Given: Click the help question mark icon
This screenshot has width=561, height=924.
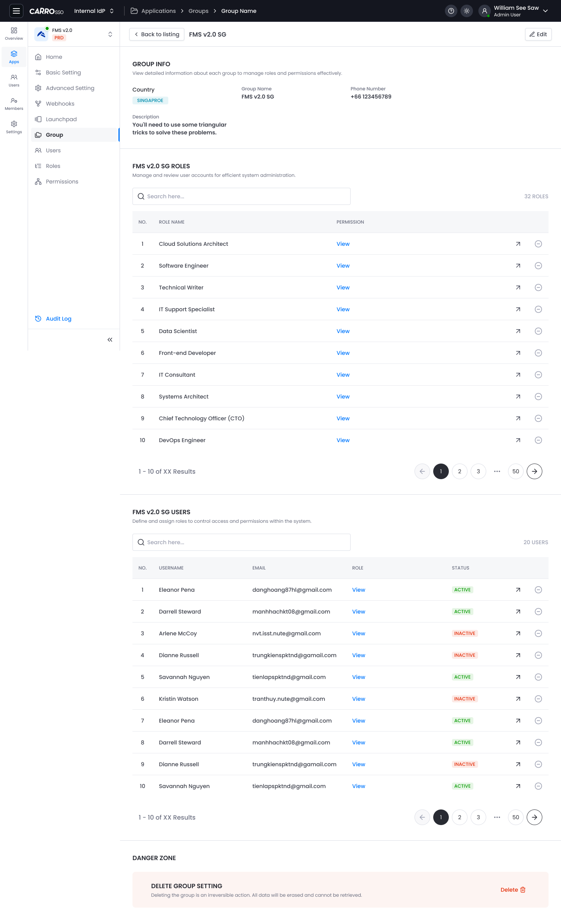Looking at the screenshot, I should [x=451, y=11].
